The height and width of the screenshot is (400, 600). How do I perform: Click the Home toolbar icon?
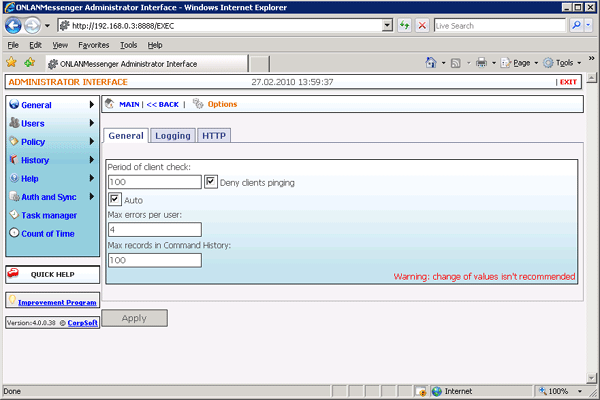pos(431,62)
